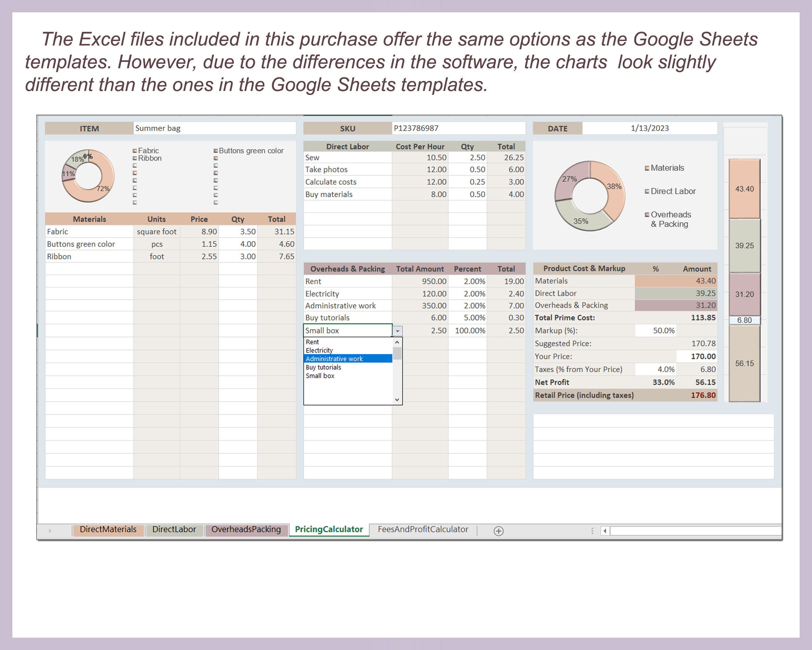Click the sheet tab navigation arrow at bottom left
This screenshot has width=812, height=650.
click(50, 530)
